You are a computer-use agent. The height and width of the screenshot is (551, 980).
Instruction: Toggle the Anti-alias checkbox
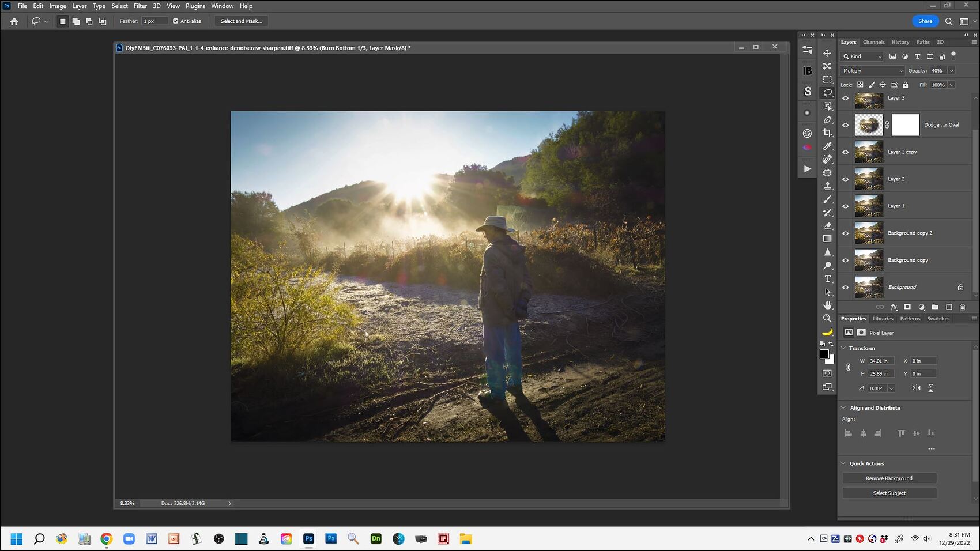(175, 21)
